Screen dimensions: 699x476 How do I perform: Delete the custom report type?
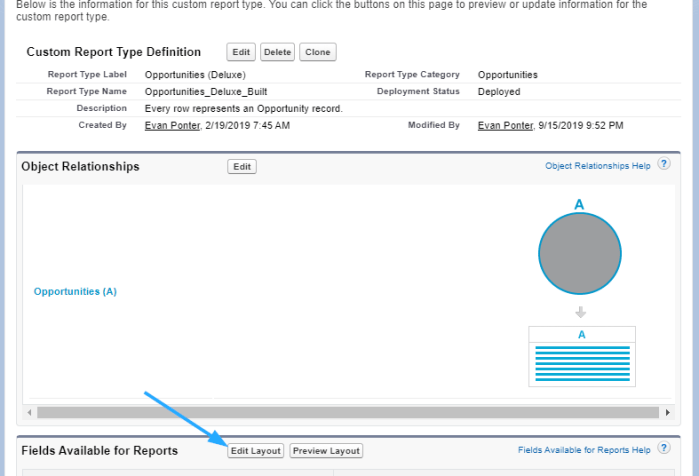[277, 52]
